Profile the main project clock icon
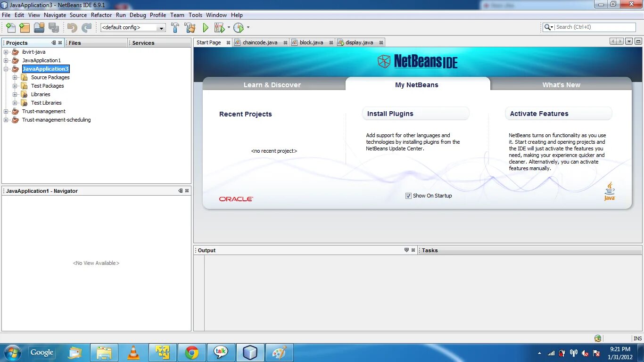Image resolution: width=644 pixels, height=362 pixels. [239, 27]
